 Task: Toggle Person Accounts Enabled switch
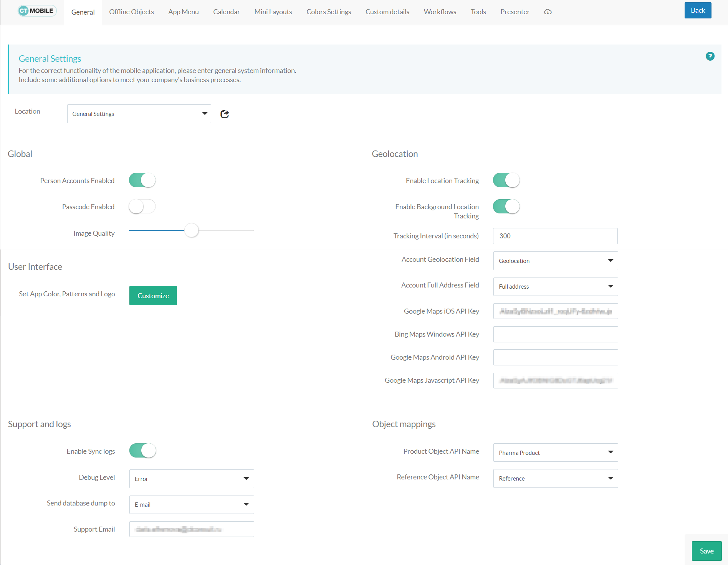coord(142,180)
